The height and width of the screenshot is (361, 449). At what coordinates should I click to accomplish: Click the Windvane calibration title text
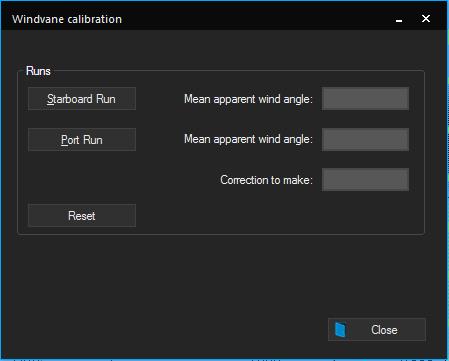pos(67,19)
